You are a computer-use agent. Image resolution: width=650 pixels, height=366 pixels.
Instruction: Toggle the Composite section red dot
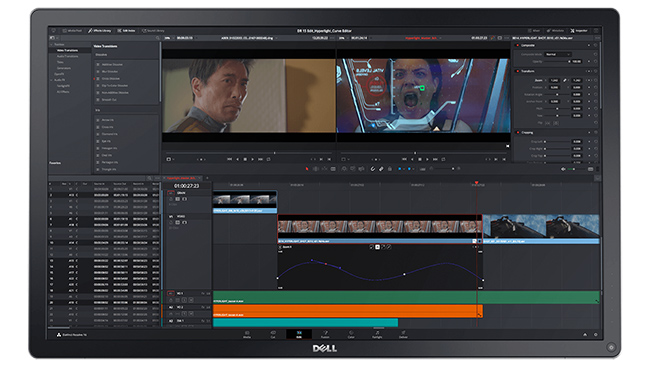517,45
